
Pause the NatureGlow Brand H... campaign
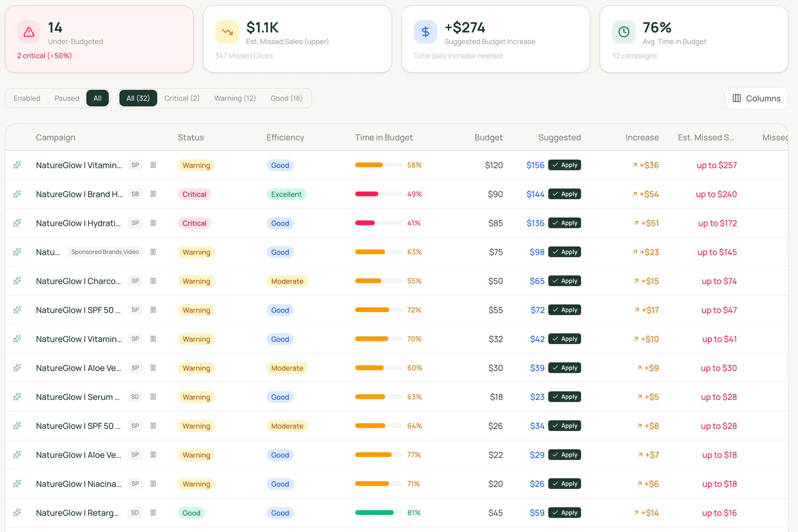coord(153,194)
